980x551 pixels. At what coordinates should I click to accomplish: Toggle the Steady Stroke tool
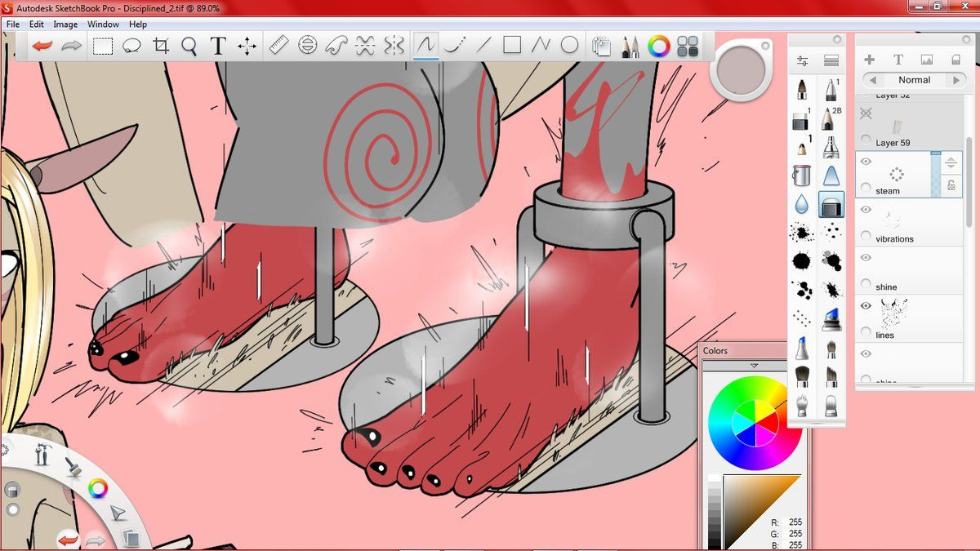[x=425, y=45]
